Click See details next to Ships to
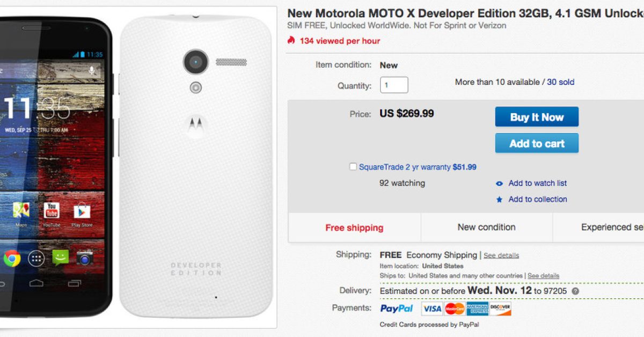 pos(543,276)
